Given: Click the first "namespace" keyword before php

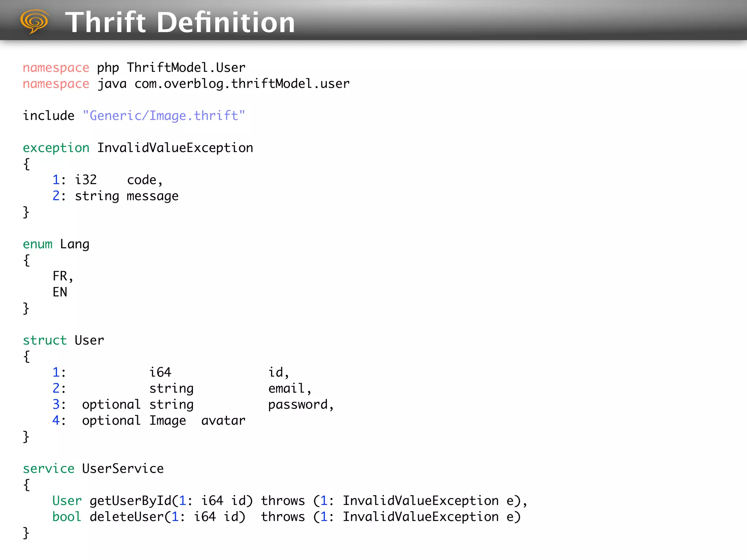Looking at the screenshot, I should coord(56,68).
